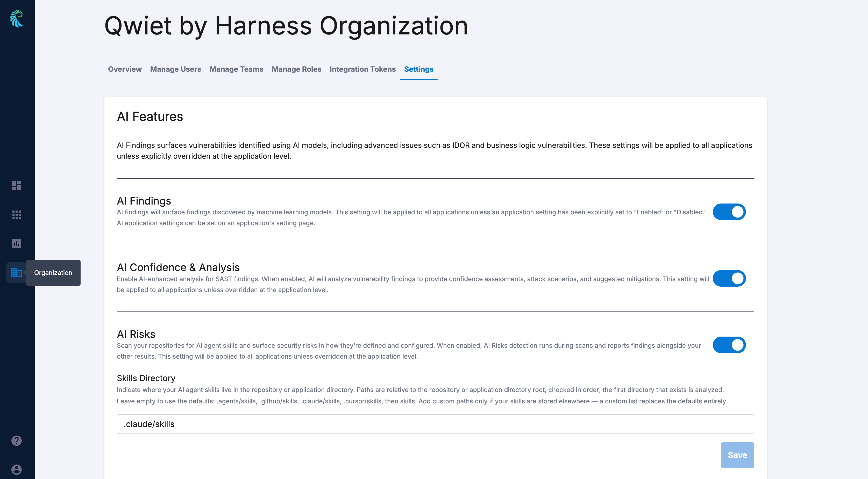Open the user account profile icon

point(17,469)
